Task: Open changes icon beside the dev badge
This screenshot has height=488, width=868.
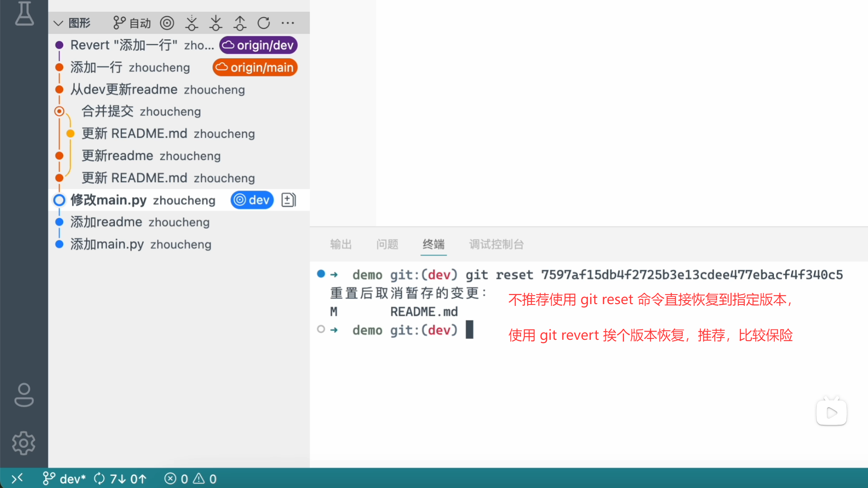Action: 288,200
